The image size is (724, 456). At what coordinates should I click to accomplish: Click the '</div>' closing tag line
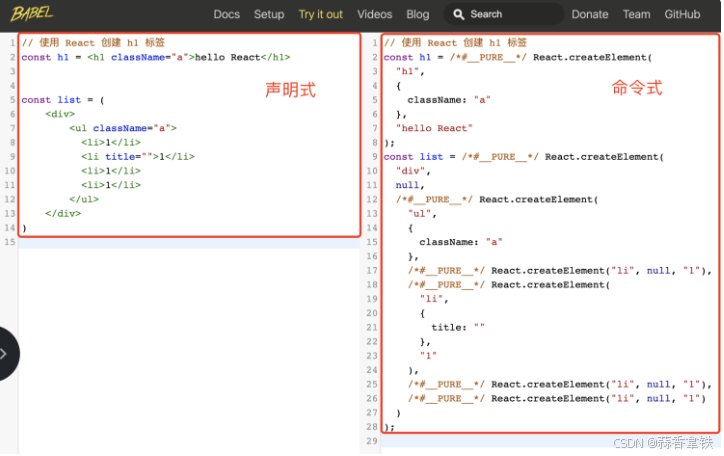pos(63,213)
